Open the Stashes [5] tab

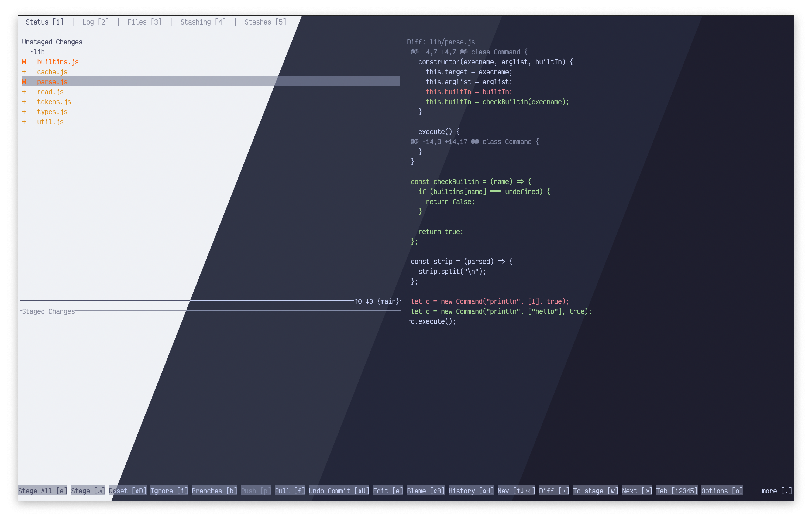pos(265,22)
